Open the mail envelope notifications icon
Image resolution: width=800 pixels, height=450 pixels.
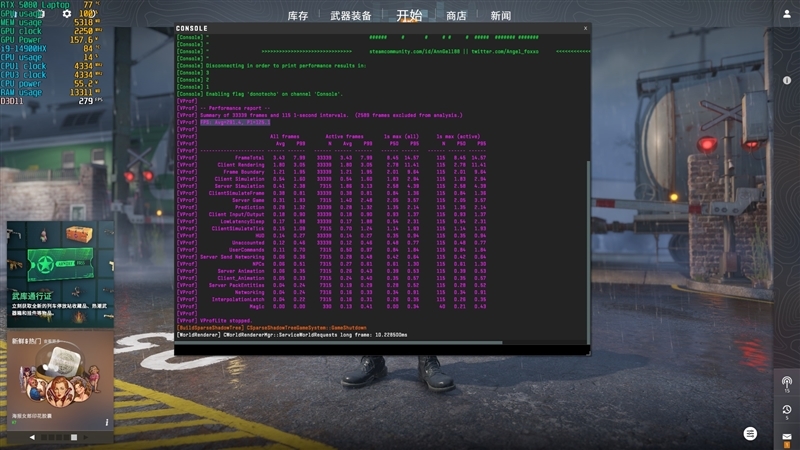click(x=787, y=438)
